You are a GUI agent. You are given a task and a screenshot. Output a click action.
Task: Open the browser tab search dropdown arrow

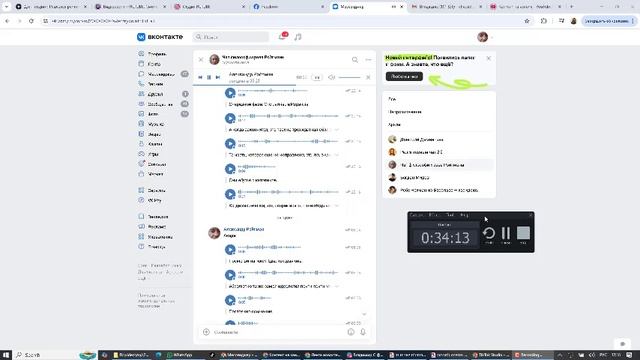[x=6, y=7]
